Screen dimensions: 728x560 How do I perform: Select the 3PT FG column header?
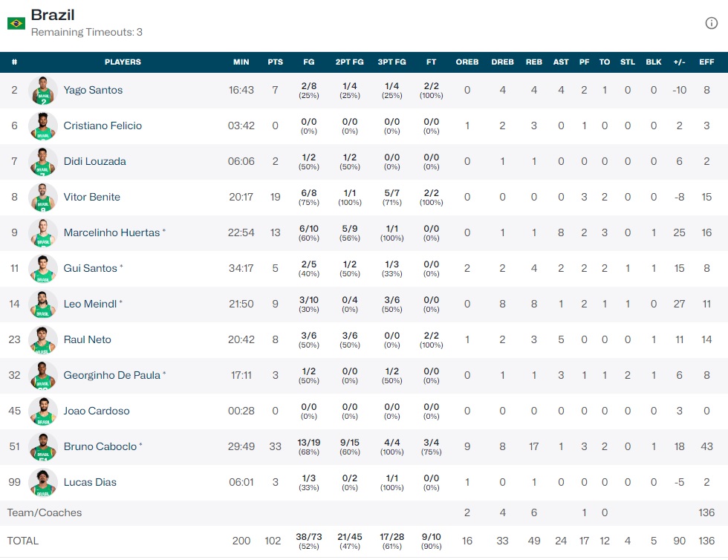point(391,62)
